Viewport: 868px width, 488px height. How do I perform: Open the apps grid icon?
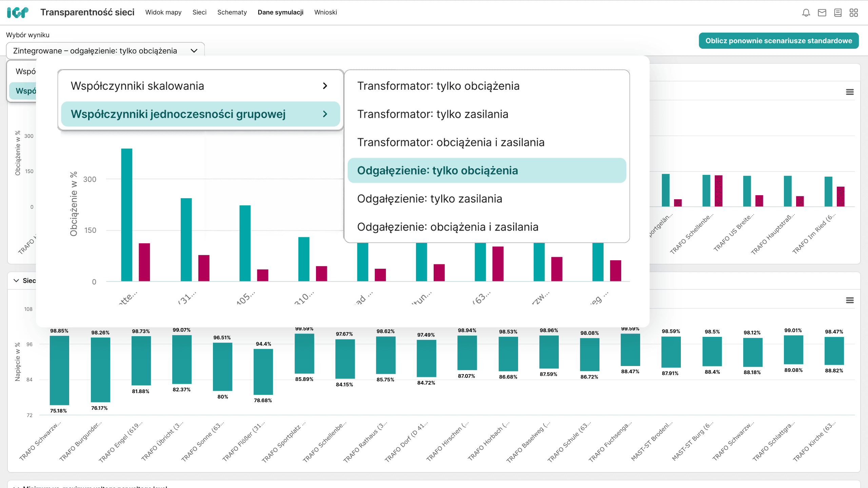854,13
